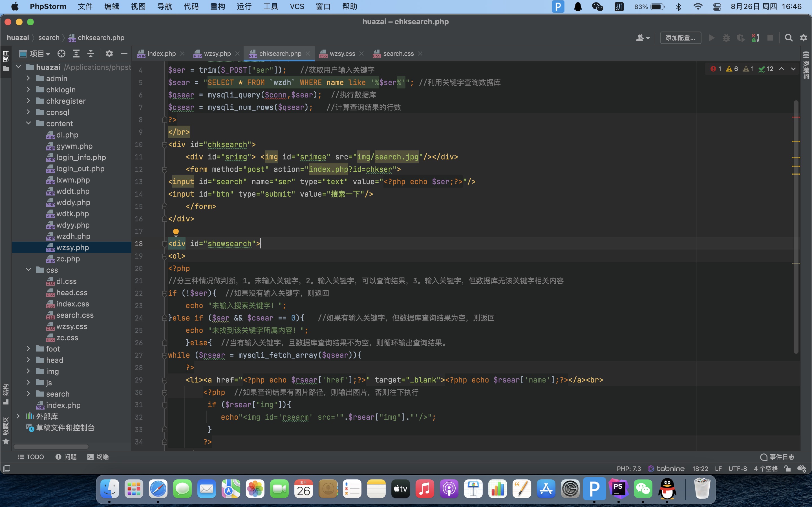Click the Tabnine status bar widget
Image resolution: width=812 pixels, height=507 pixels.
point(666,468)
